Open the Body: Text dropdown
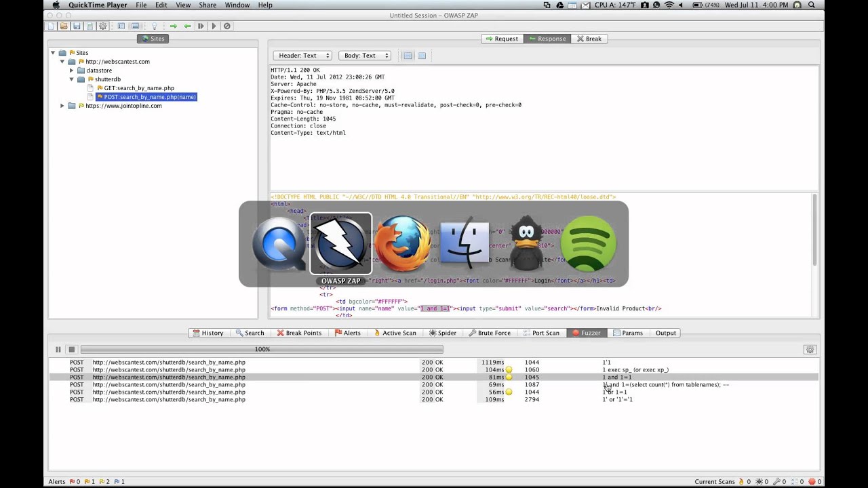 (x=365, y=56)
